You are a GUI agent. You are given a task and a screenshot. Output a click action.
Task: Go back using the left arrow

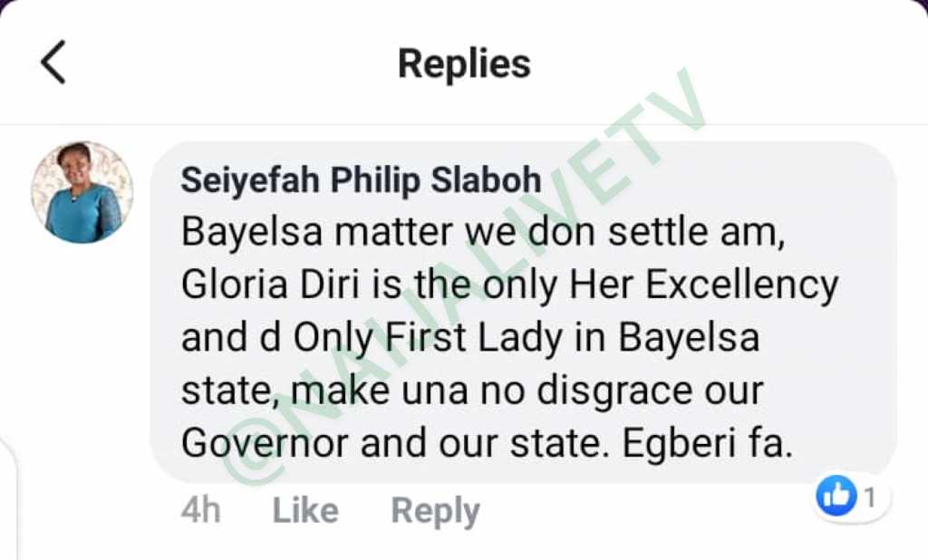(x=53, y=63)
